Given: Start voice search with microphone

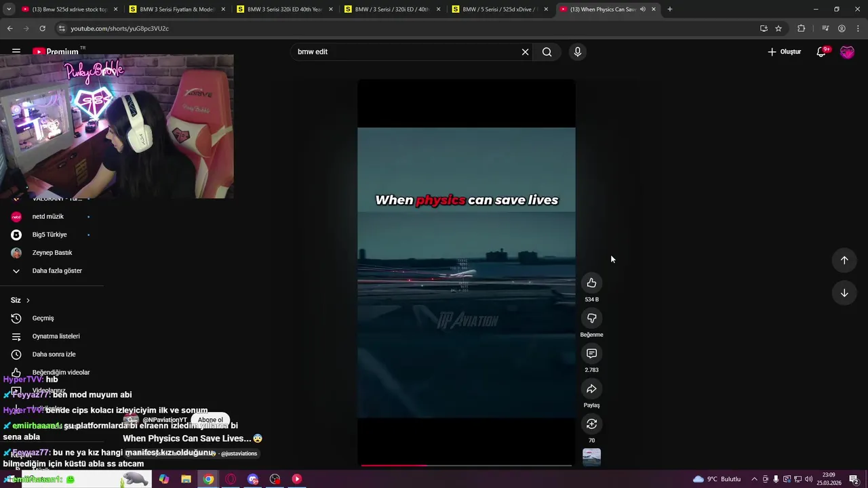Looking at the screenshot, I should [x=577, y=52].
